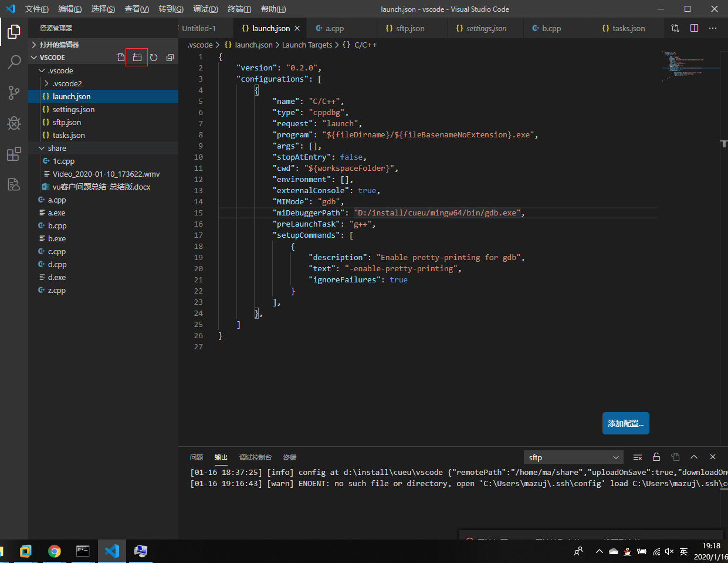Viewport: 728px width, 563px height.
Task: Collapse the .vscode folder
Action: (x=103, y=70)
